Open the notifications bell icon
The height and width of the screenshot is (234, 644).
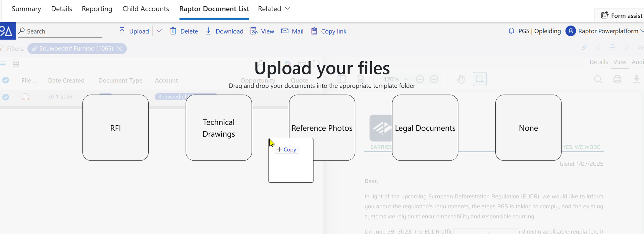tap(511, 31)
